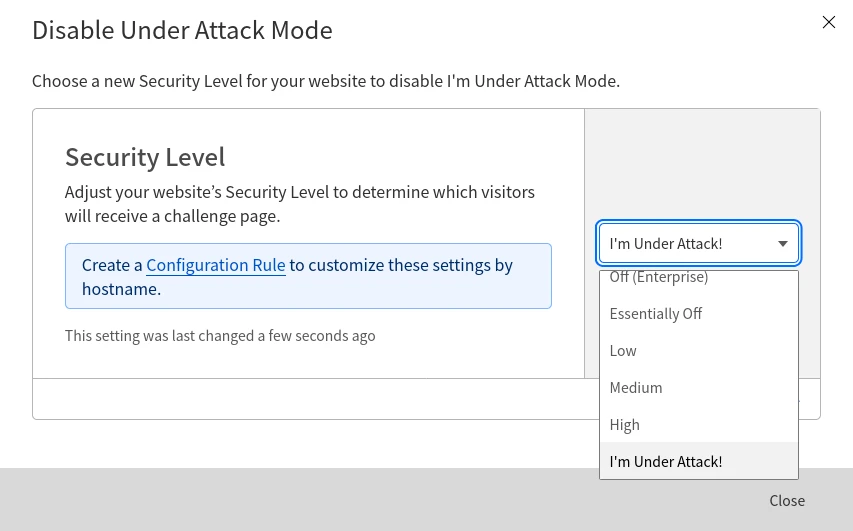853x531 pixels.
Task: Click the Adjust your website's Security Level description
Action: tap(300, 203)
